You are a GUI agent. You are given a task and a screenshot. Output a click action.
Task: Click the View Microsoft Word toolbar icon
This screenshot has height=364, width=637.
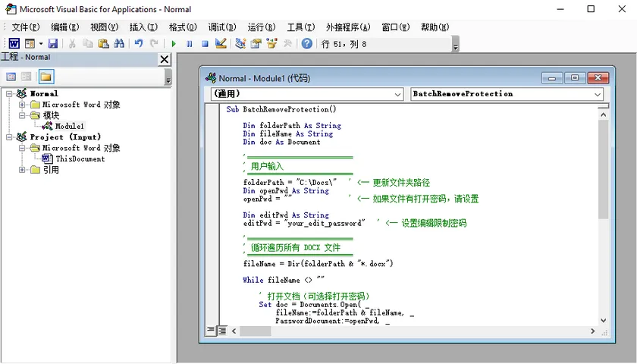[14, 43]
